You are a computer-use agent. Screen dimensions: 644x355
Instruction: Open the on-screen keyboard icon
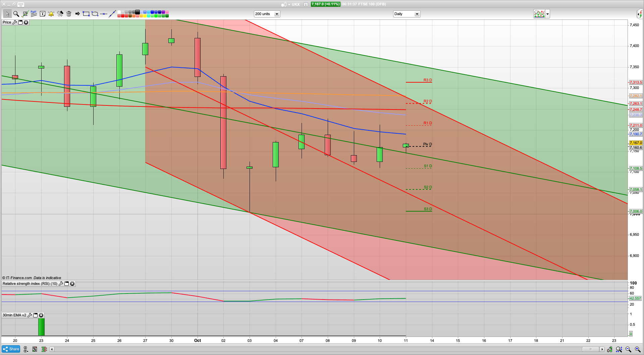(x=21, y=4)
